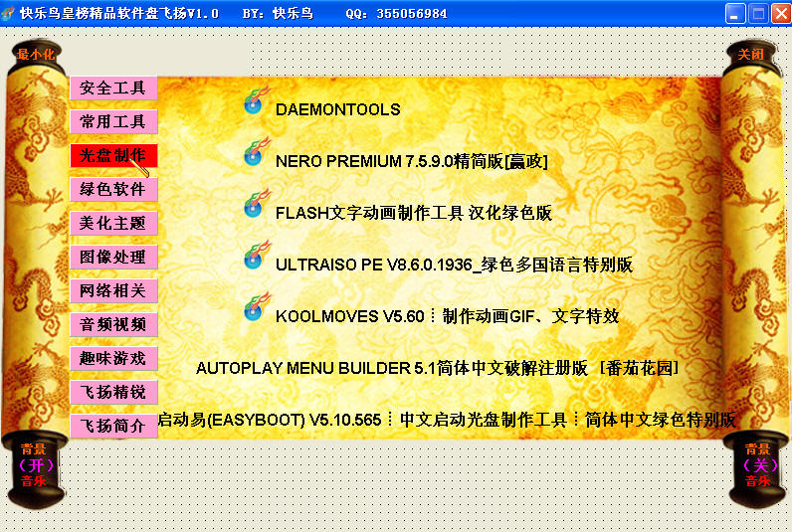Screen dimensions: 792x532
Task: Show the 网络相关 category
Action: coord(113,290)
